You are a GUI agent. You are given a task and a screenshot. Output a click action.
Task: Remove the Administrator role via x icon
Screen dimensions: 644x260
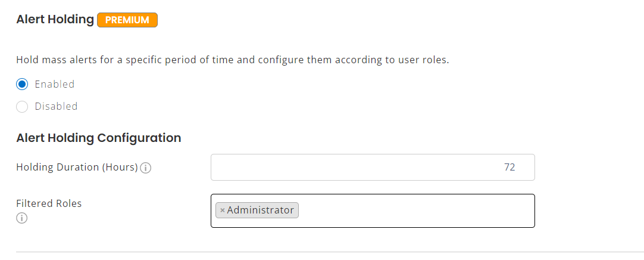(222, 211)
